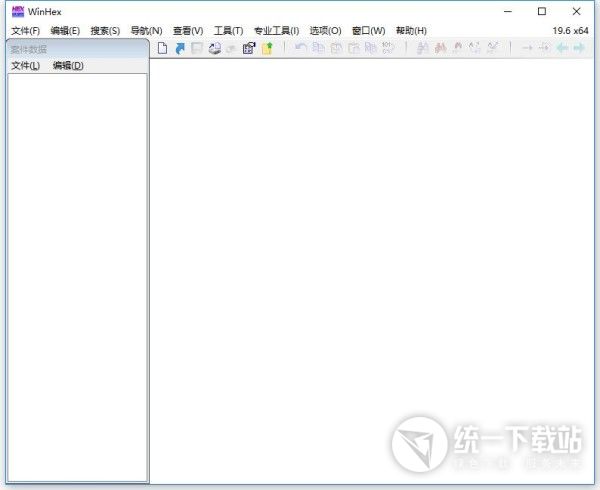The width and height of the screenshot is (600, 490).
Task: Click inside the empty case data list
Action: pos(78,278)
